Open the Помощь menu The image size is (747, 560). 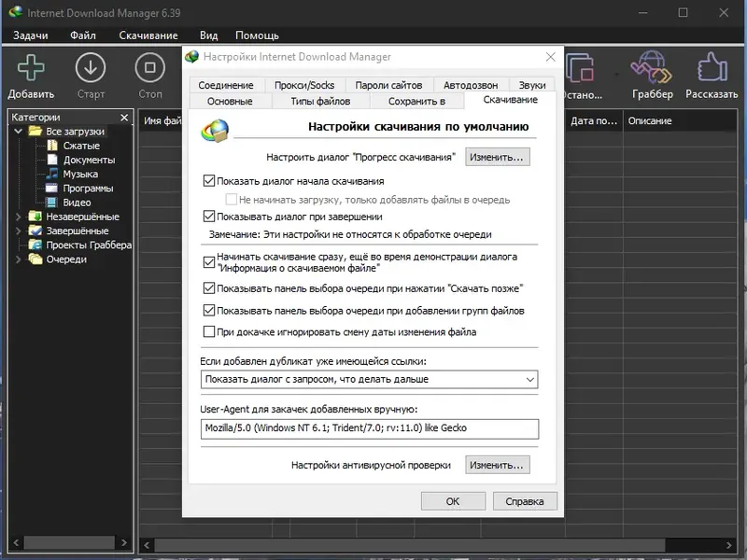tap(258, 35)
